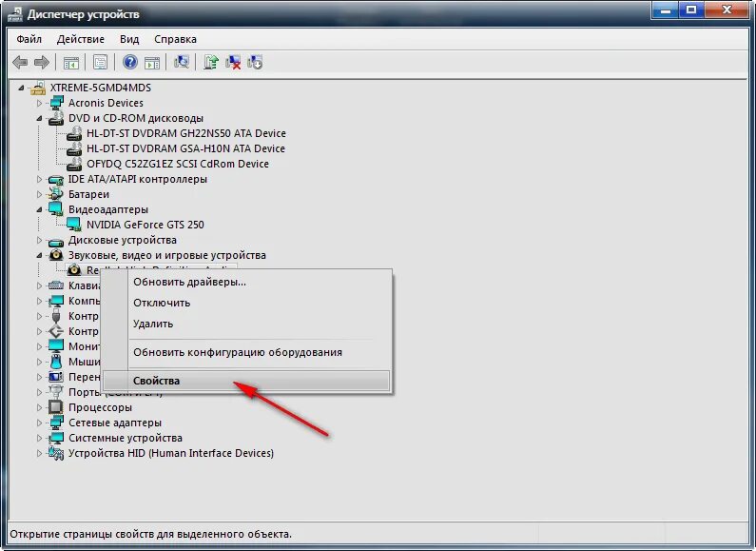
Task: Choose Обновить конфигурацию оборудования in context menu
Action: (x=246, y=352)
